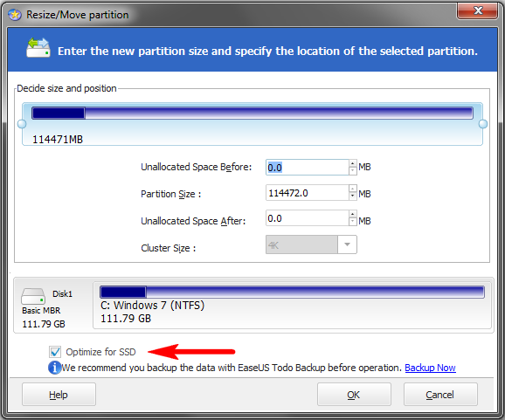Increase Partition Size with up arrow
The width and height of the screenshot is (505, 420).
coord(353,189)
